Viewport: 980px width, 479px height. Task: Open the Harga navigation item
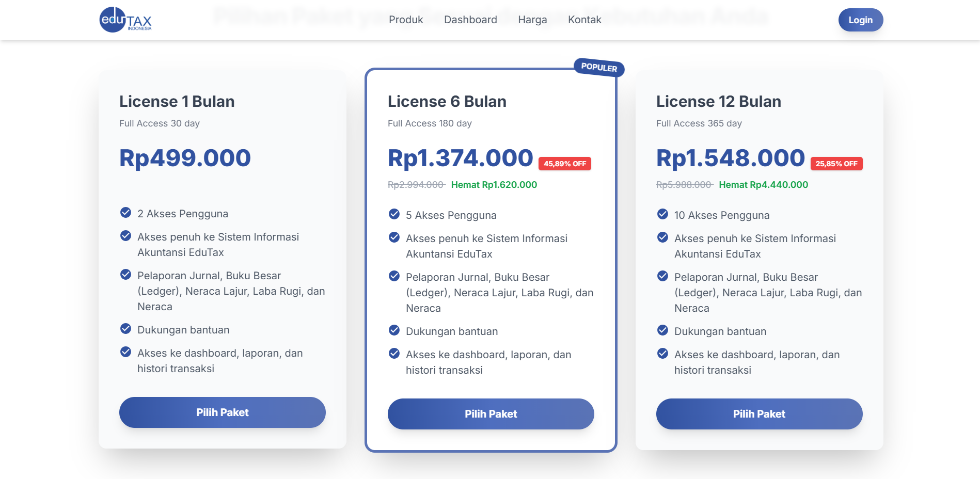click(532, 20)
